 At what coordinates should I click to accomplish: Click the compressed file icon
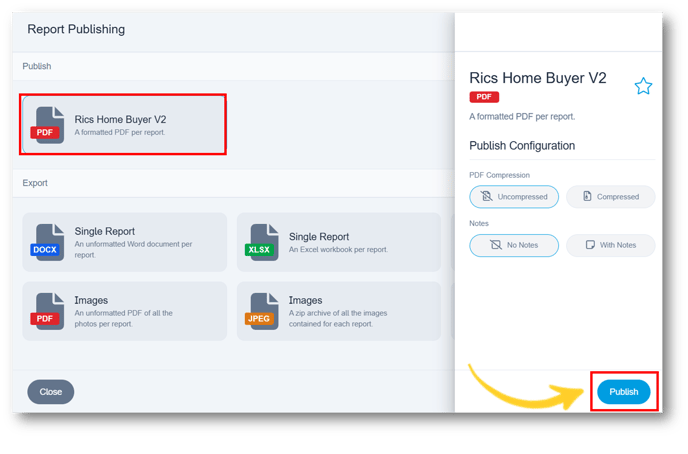(587, 196)
